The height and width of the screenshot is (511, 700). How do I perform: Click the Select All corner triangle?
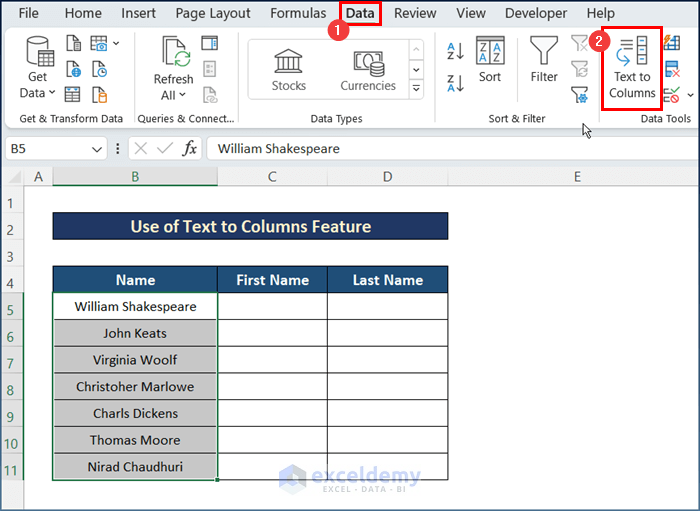(14, 177)
